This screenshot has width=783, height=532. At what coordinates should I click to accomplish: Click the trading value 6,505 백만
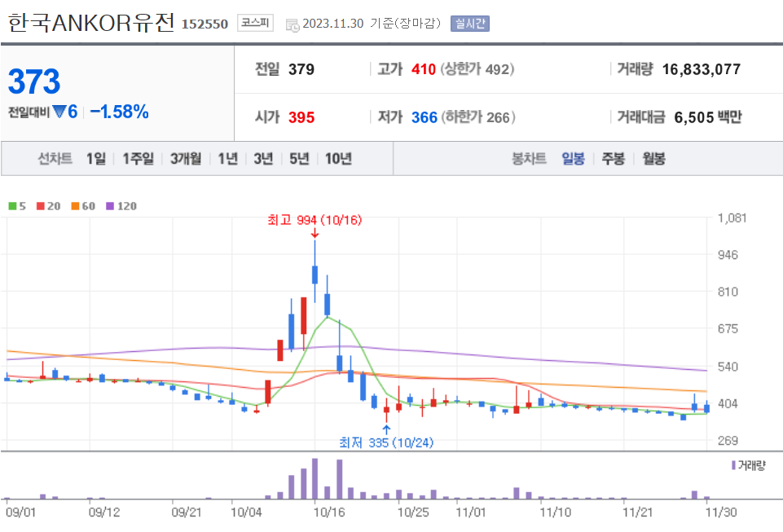708,117
